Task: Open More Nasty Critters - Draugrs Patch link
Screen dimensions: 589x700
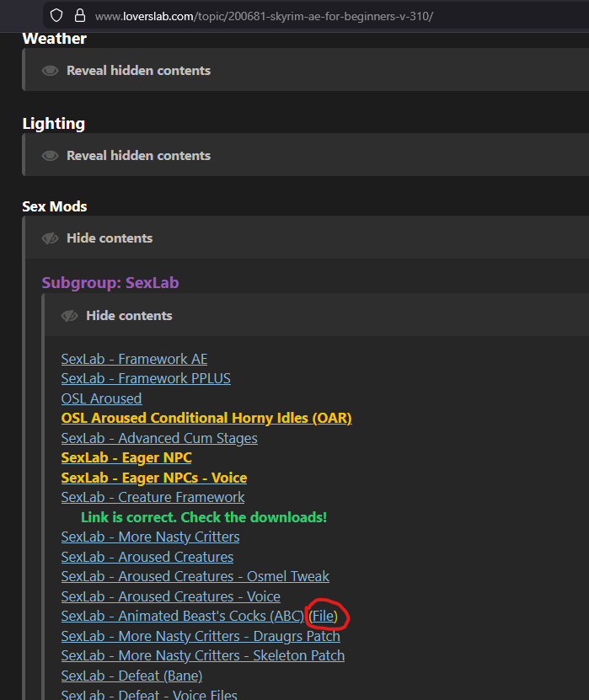Action: pyautogui.click(x=201, y=636)
